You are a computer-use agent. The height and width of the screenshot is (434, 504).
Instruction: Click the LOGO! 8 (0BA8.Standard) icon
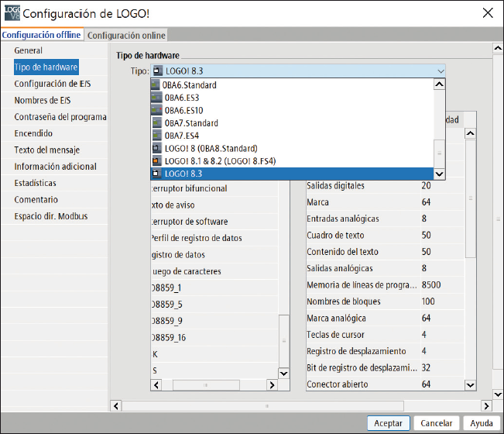[156, 148]
